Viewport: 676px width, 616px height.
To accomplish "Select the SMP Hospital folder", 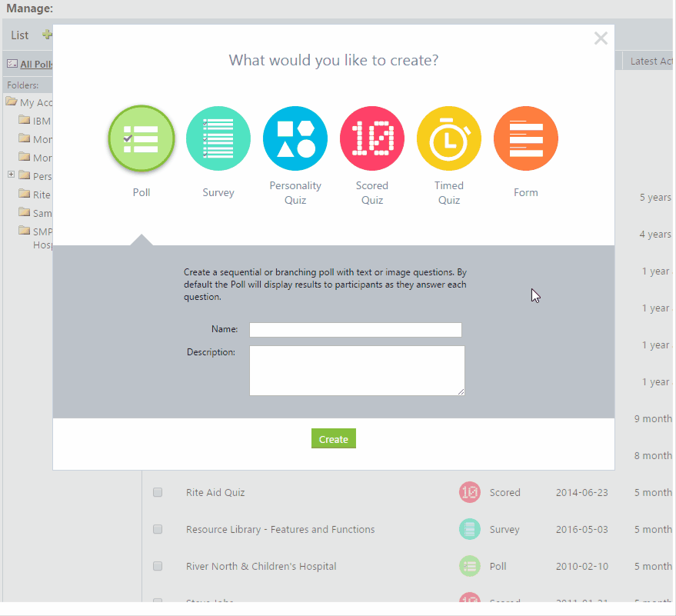I will [42, 238].
